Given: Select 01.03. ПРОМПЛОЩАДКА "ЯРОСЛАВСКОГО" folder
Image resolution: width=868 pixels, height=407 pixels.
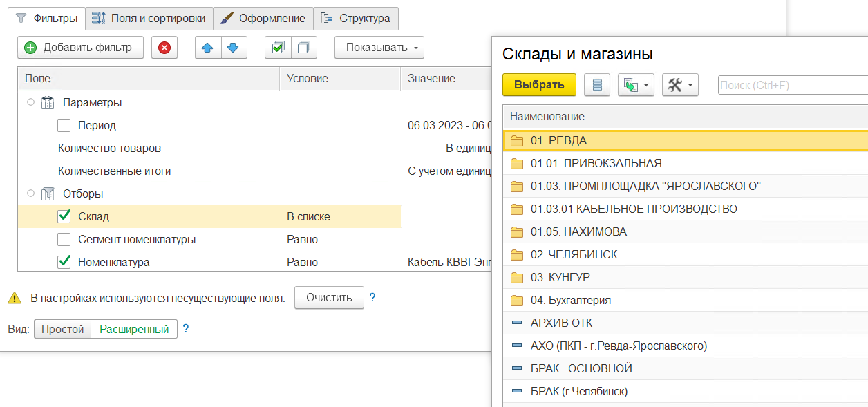Looking at the screenshot, I should (685, 186).
